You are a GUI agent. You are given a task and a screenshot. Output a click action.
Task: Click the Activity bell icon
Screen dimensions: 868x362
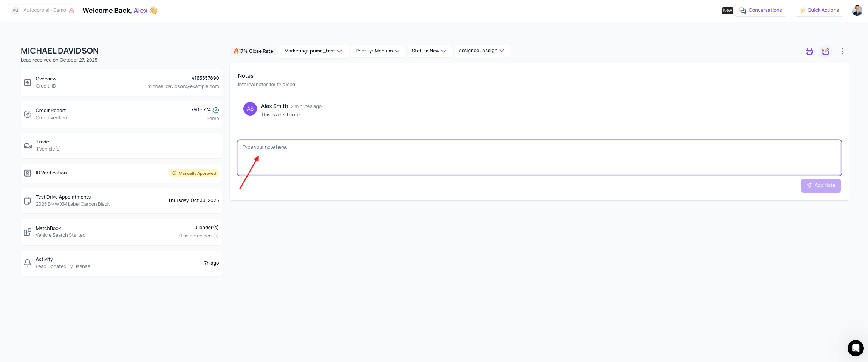[x=28, y=263]
